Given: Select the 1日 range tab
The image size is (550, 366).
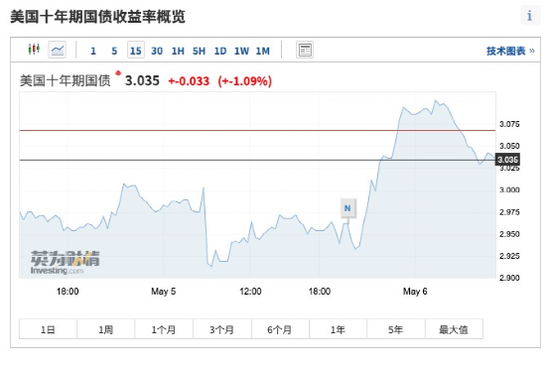Looking at the screenshot, I should [48, 329].
